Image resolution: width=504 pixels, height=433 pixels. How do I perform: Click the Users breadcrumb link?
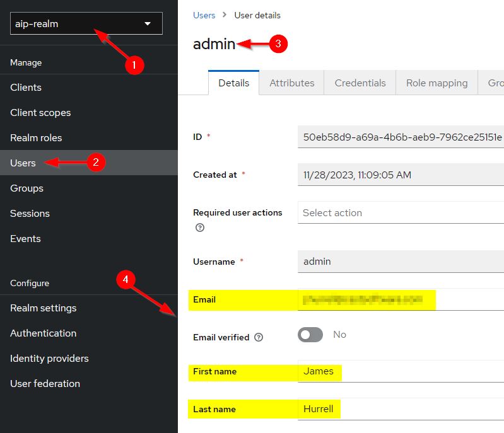click(x=204, y=15)
